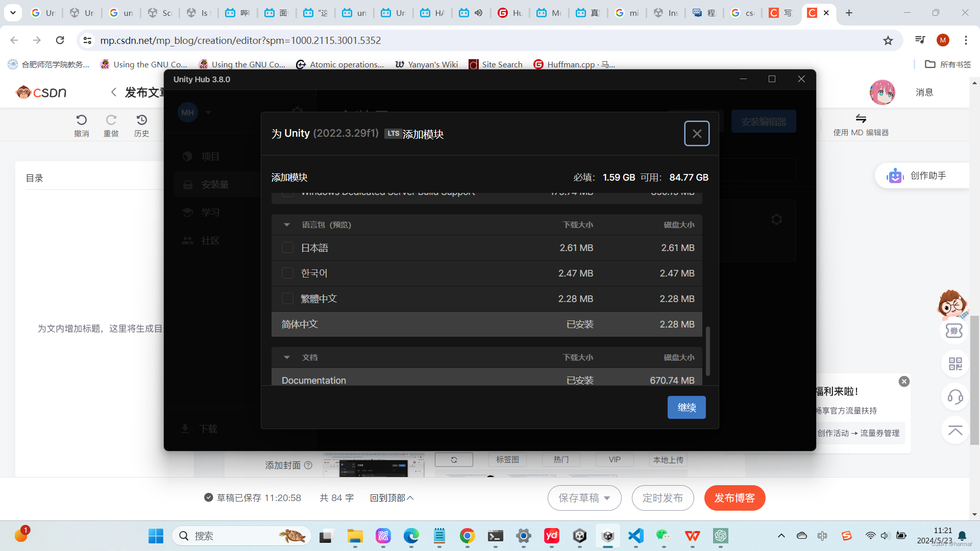Close the add modules dialog

pyautogui.click(x=697, y=134)
